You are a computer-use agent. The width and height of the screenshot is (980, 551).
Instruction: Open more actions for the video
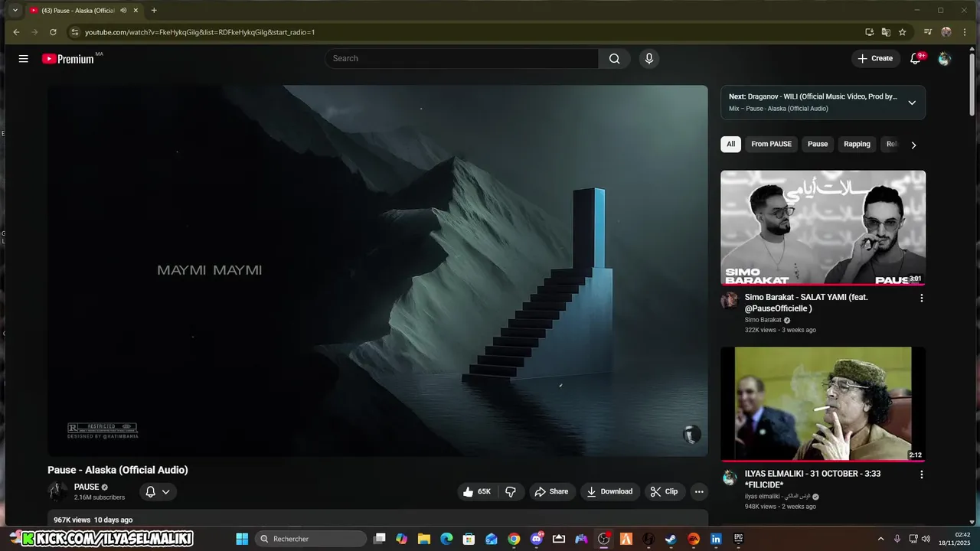698,491
